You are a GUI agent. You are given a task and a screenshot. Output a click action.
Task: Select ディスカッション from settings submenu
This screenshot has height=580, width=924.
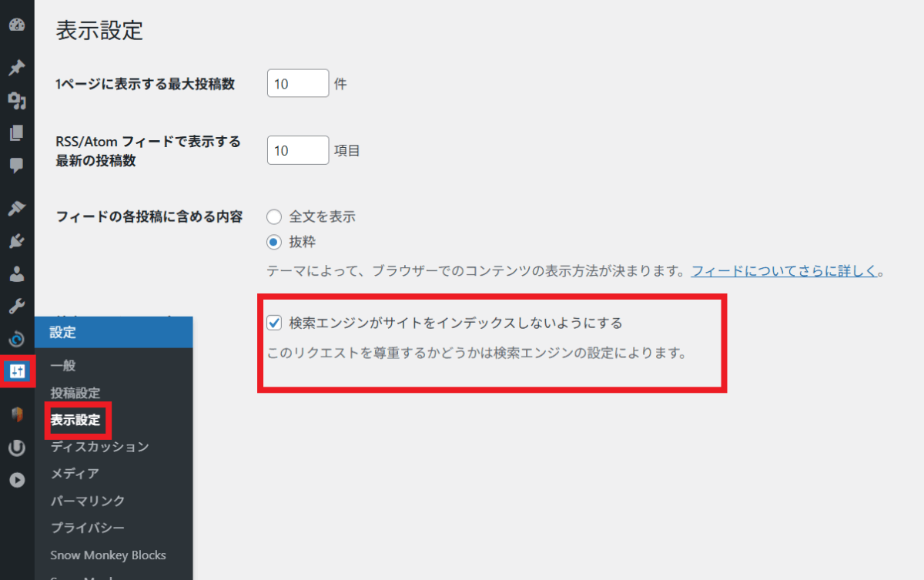tap(99, 447)
